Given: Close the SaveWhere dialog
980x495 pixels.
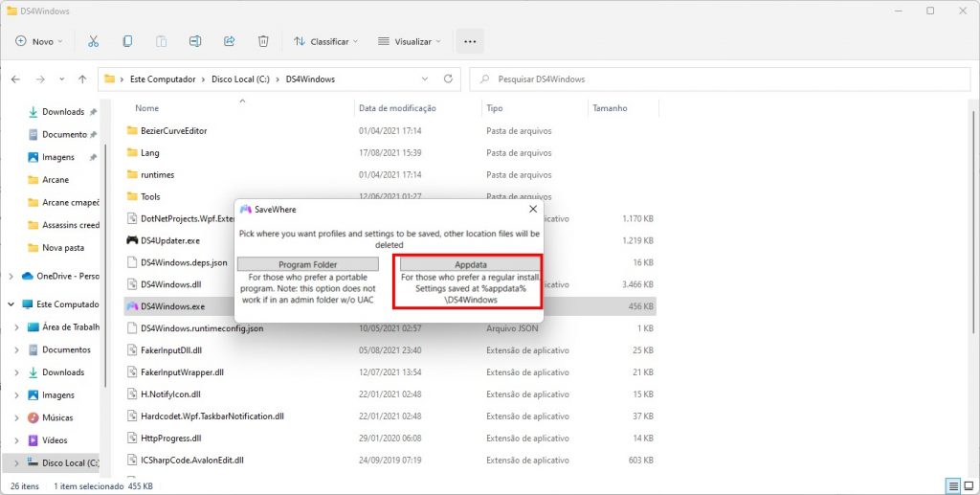Looking at the screenshot, I should [532, 210].
